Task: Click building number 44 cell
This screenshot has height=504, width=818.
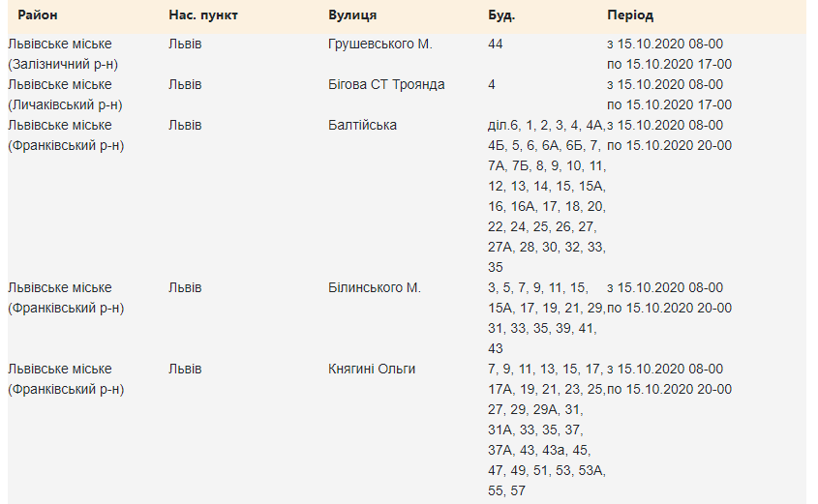Action: click(x=497, y=44)
